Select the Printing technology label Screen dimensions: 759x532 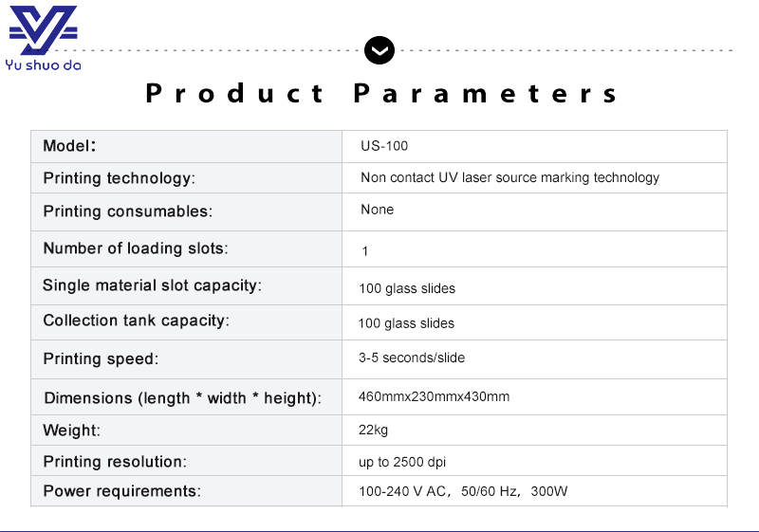click(x=119, y=178)
